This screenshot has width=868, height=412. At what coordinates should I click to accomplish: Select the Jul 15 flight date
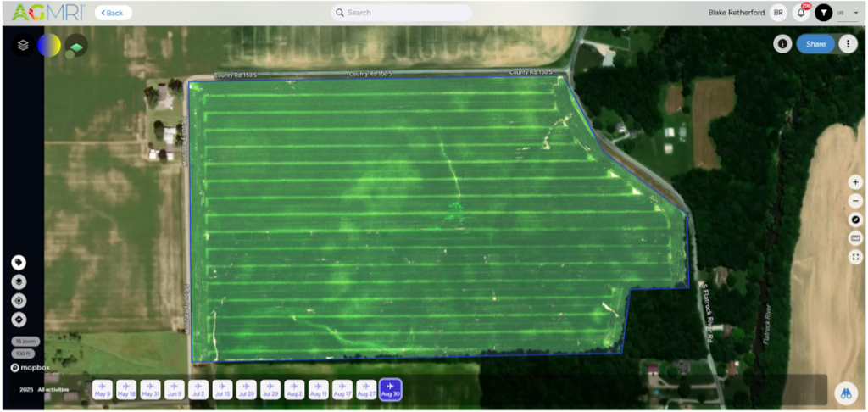tap(222, 389)
